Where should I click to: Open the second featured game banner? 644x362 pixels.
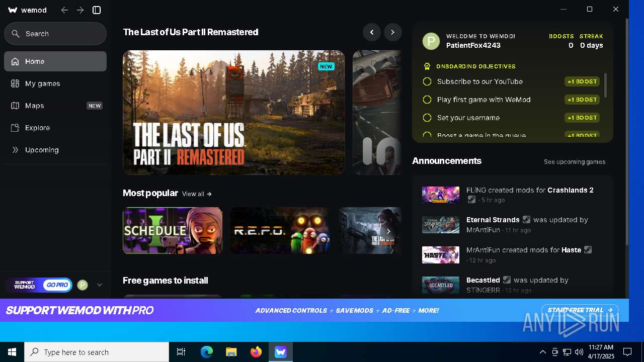coord(377,113)
